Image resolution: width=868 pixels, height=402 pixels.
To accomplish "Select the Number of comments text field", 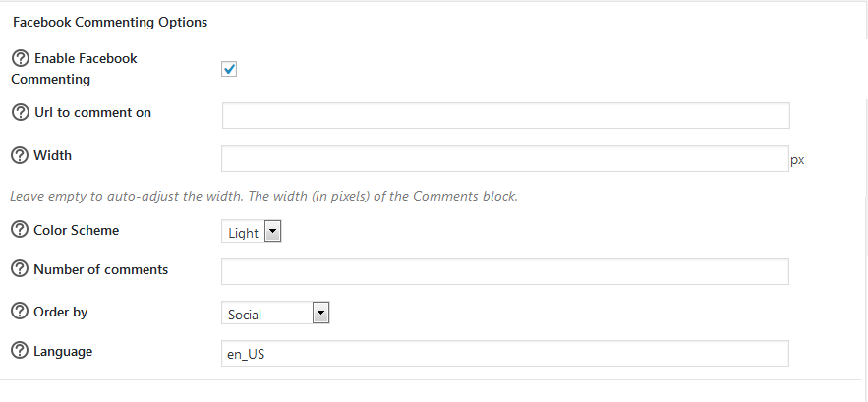I will [505, 272].
